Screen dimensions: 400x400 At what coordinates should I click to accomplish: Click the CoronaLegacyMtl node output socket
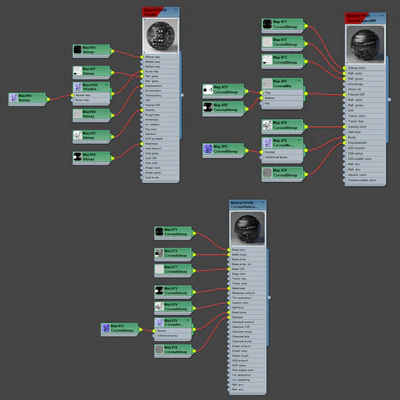(x=389, y=99)
